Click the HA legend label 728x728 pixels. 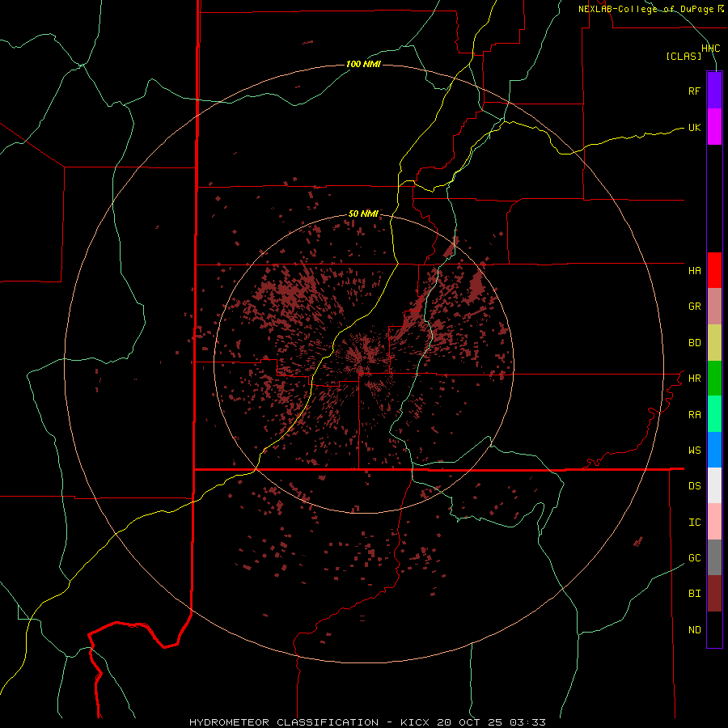click(x=695, y=271)
